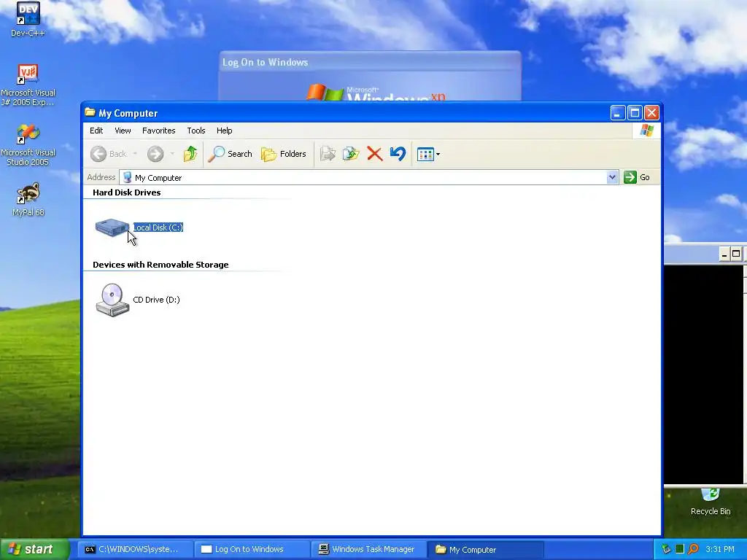This screenshot has height=560, width=747.
Task: Launch Microsoft Visual Studio 2005 shortcut
Action: (28, 145)
